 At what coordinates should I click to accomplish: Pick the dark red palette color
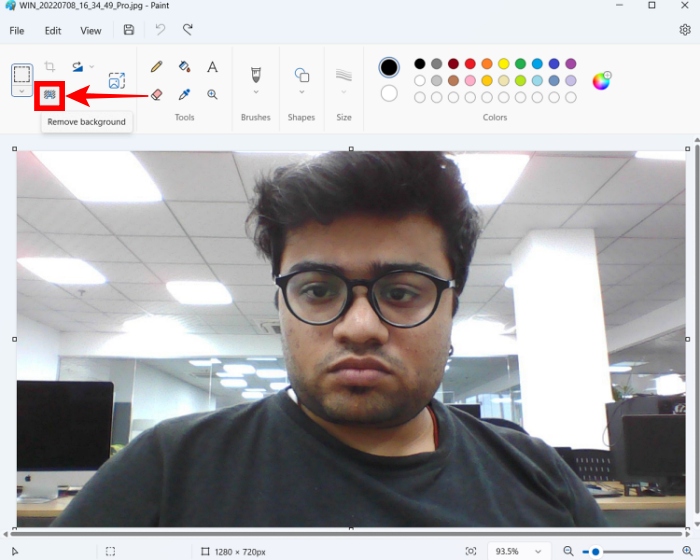453,64
